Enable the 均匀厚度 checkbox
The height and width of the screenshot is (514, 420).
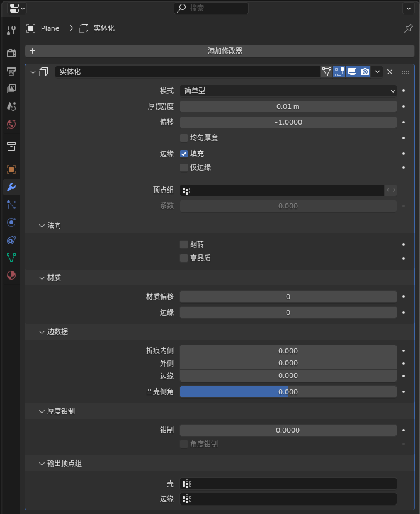pos(184,138)
